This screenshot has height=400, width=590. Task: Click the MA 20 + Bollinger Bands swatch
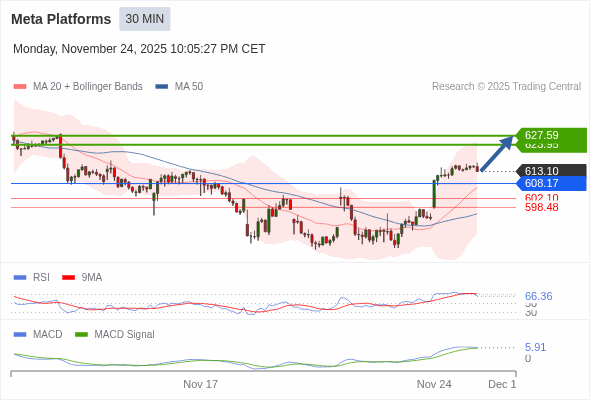[x=20, y=87]
